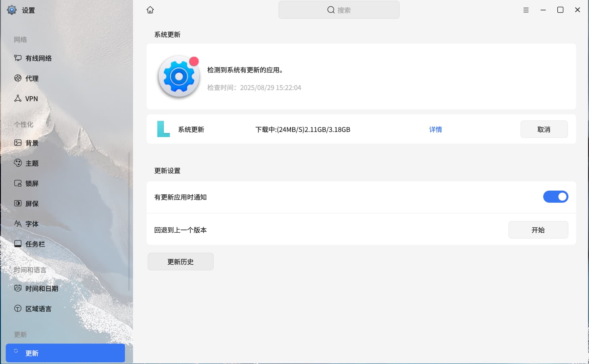Go to Time and Date settings

point(41,289)
